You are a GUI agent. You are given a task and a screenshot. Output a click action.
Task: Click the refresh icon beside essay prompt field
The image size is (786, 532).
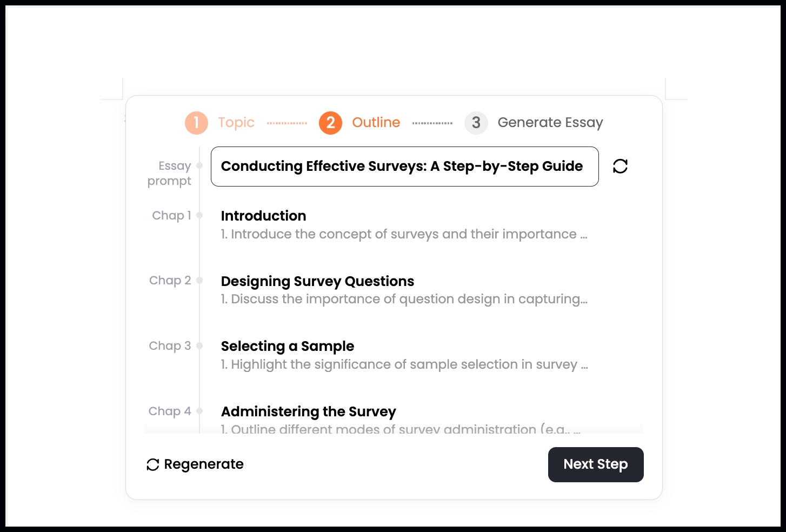coord(620,166)
